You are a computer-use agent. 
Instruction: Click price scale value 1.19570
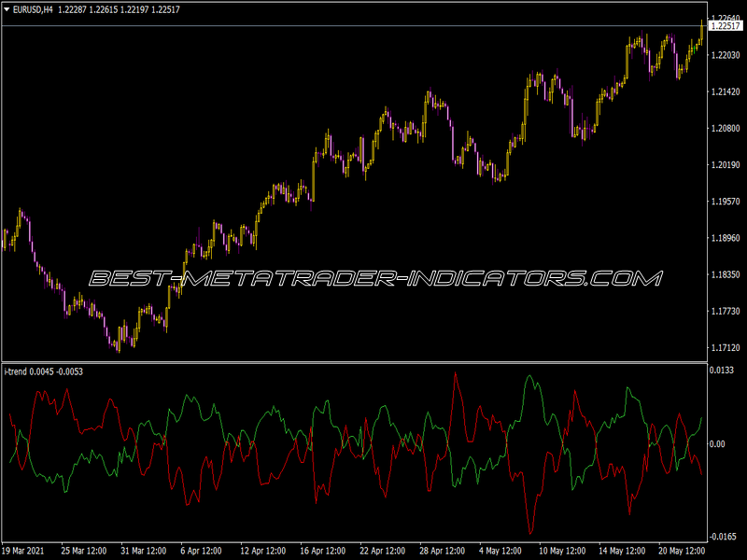tap(726, 202)
